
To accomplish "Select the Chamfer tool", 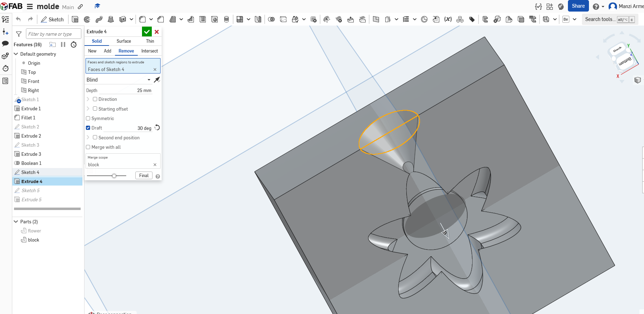I will click(161, 19).
